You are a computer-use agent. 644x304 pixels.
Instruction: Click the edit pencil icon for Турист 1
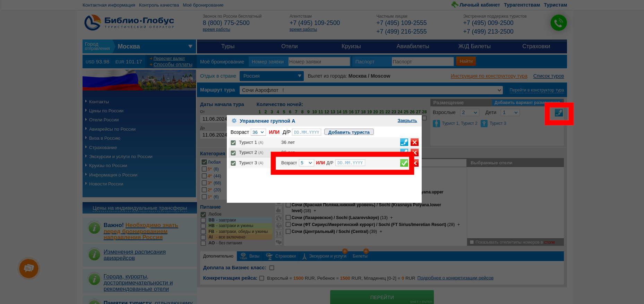click(404, 142)
